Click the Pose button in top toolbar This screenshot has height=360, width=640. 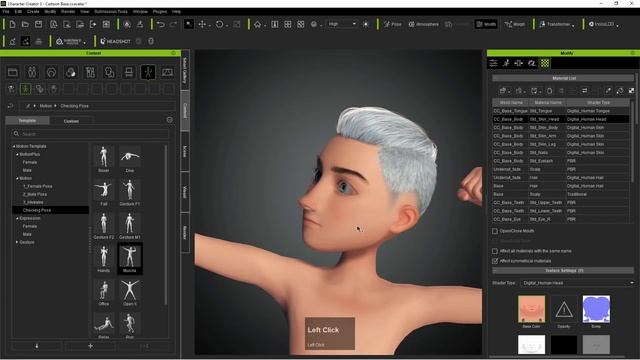pyautogui.click(x=393, y=24)
